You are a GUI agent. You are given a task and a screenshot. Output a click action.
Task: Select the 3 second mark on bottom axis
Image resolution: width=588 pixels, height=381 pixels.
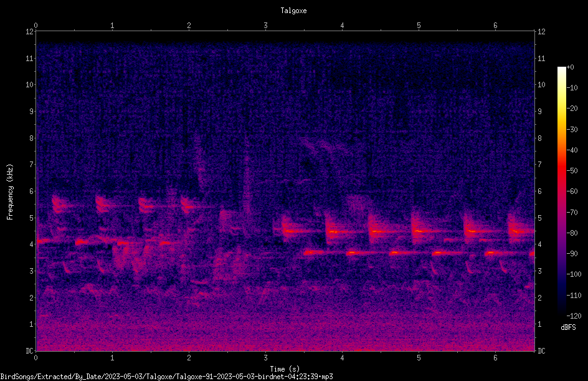tap(265, 358)
